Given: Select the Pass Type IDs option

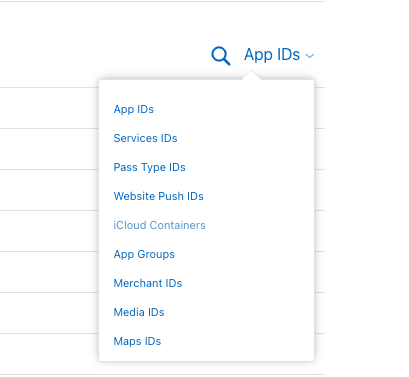Looking at the screenshot, I should click(x=149, y=167).
